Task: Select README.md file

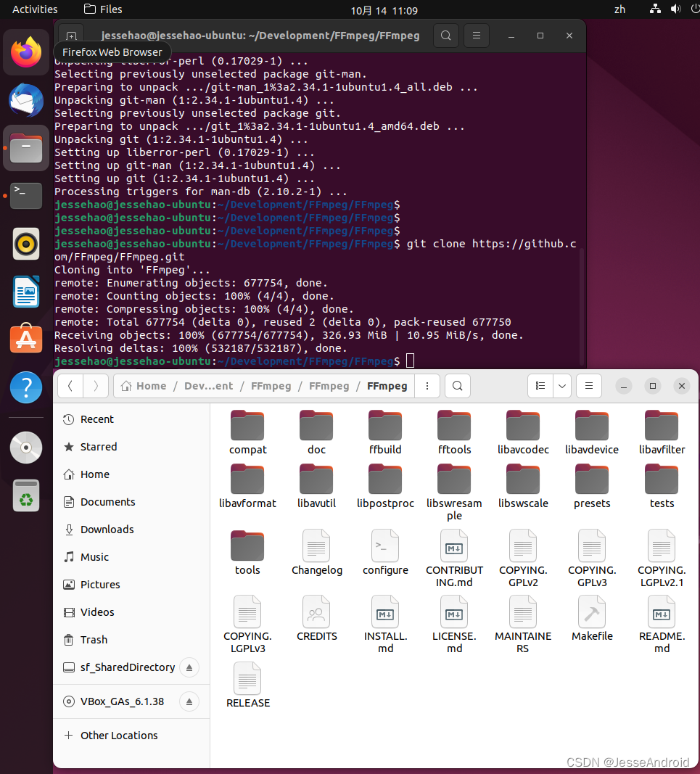Action: pos(662,625)
